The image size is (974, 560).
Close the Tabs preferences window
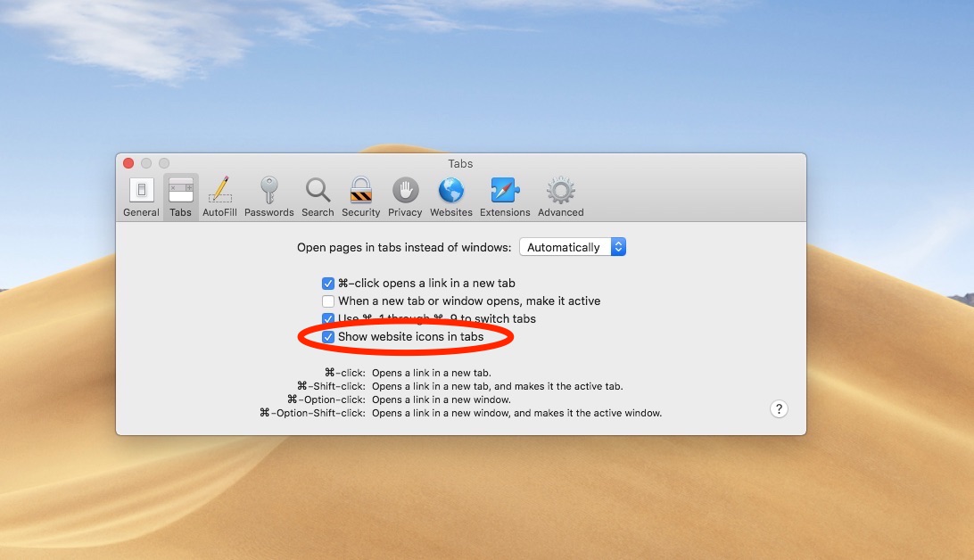(x=128, y=163)
